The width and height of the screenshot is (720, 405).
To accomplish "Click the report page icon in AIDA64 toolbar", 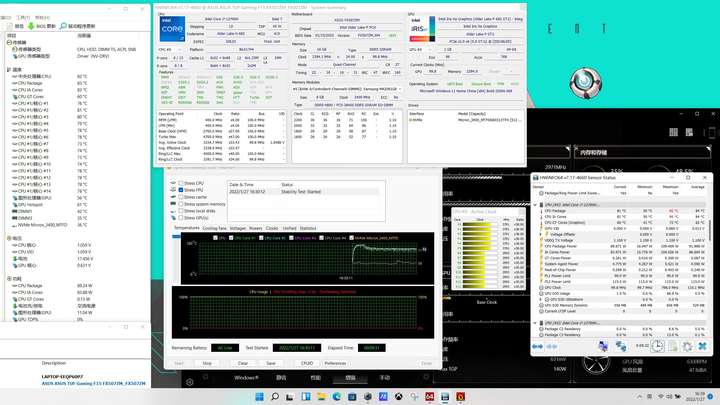I will coord(11,26).
